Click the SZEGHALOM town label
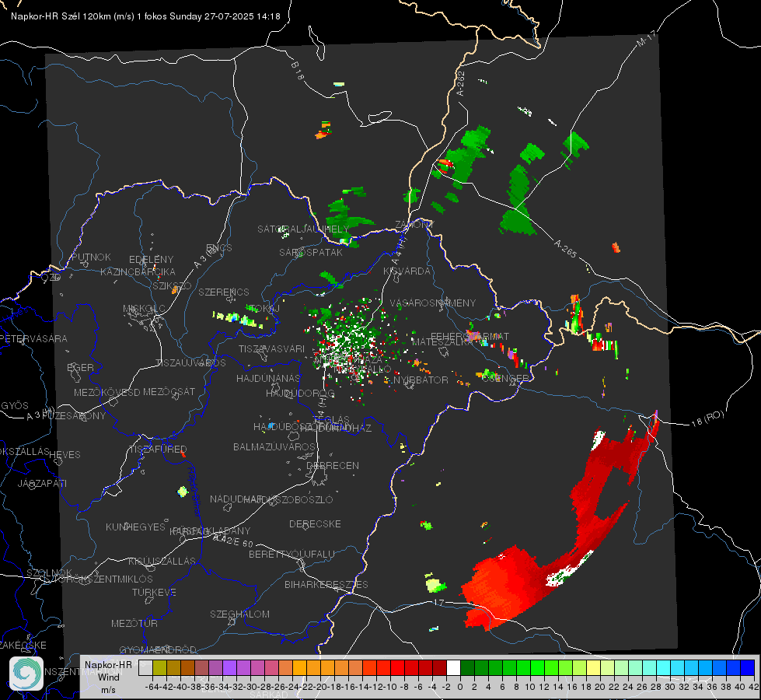The height and width of the screenshot is (700, 761). [x=239, y=614]
